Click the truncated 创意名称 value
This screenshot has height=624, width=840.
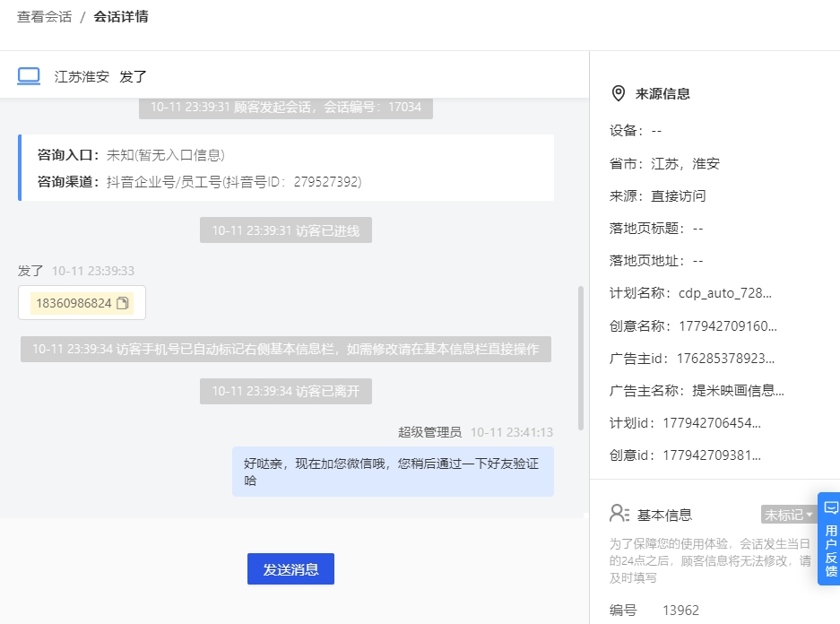[728, 325]
